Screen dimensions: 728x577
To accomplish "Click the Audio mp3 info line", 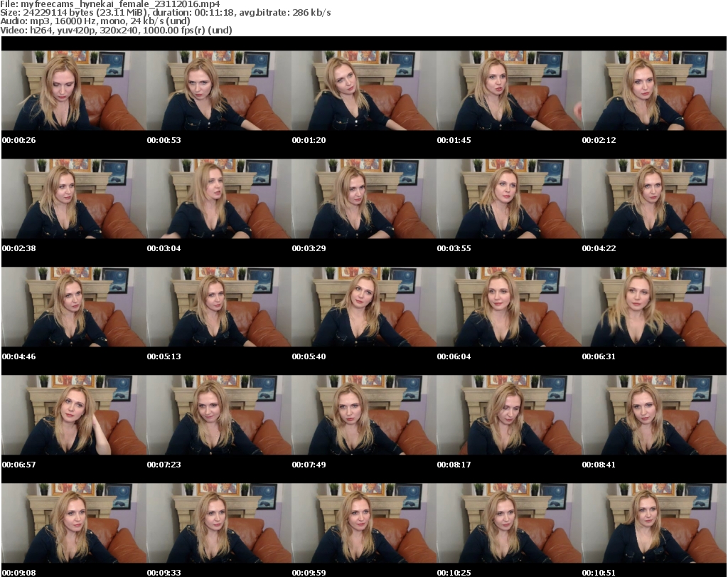I will click(x=95, y=21).
